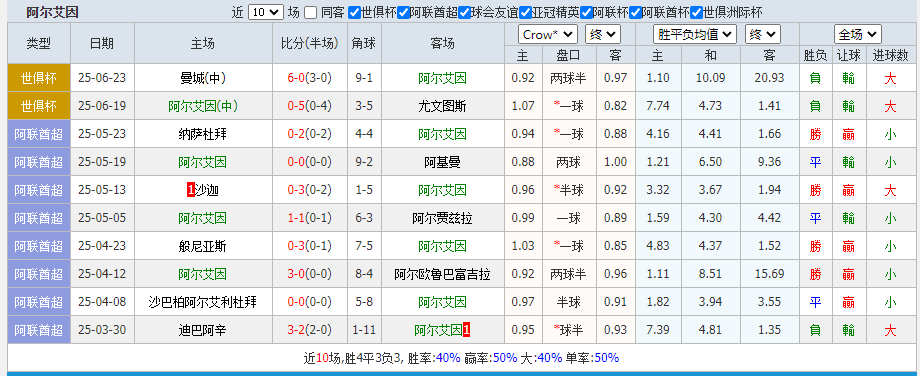Click the 角球 column header
Screen dimensions: 920x376
point(364,43)
